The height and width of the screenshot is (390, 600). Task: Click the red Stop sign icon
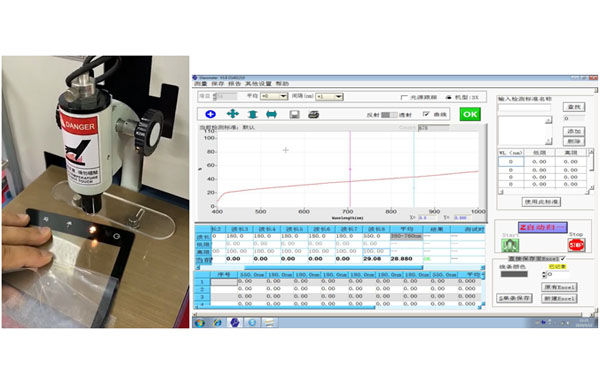click(576, 245)
